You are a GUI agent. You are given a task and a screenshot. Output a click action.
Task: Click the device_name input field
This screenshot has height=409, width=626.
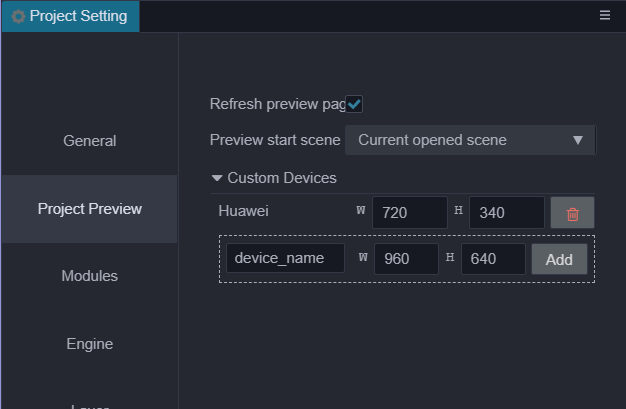285,259
